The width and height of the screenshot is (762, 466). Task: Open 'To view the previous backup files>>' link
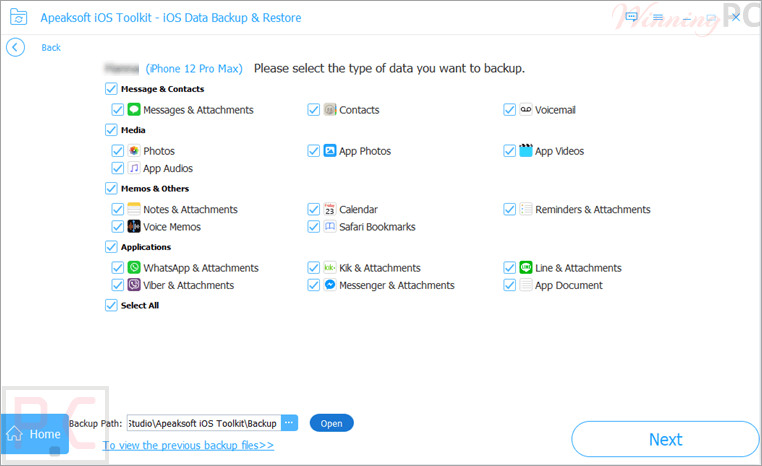point(188,445)
